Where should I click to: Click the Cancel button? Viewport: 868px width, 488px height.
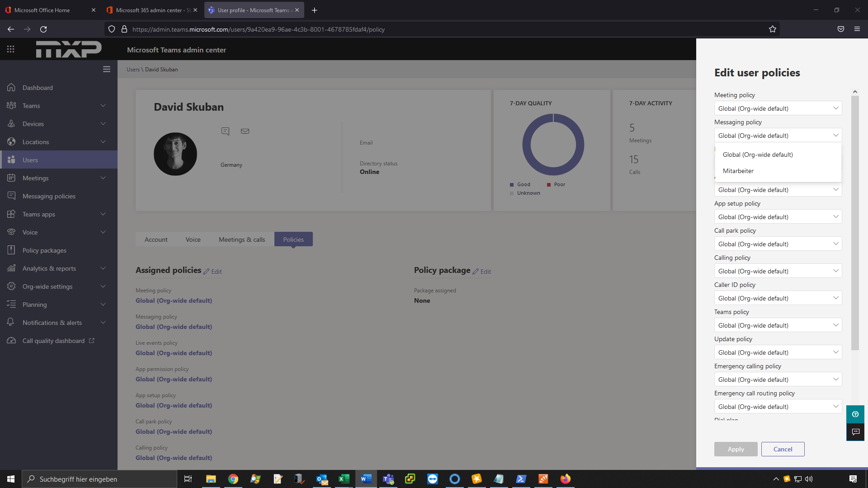click(x=783, y=449)
